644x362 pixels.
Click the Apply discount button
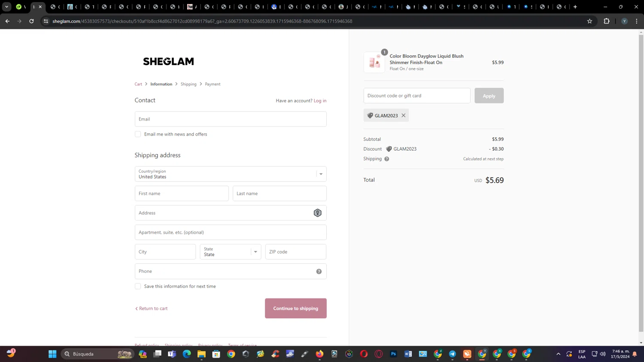[489, 96]
